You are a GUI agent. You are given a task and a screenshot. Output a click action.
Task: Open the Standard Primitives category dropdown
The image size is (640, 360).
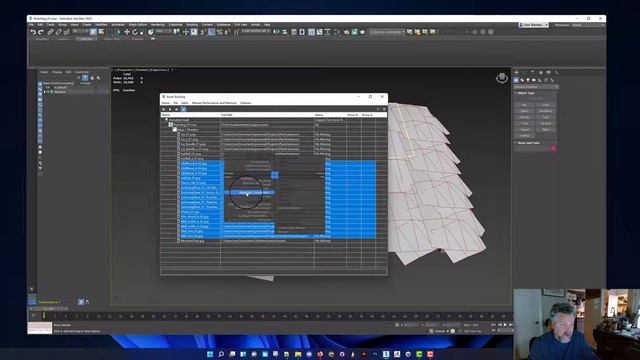pyautogui.click(x=536, y=87)
